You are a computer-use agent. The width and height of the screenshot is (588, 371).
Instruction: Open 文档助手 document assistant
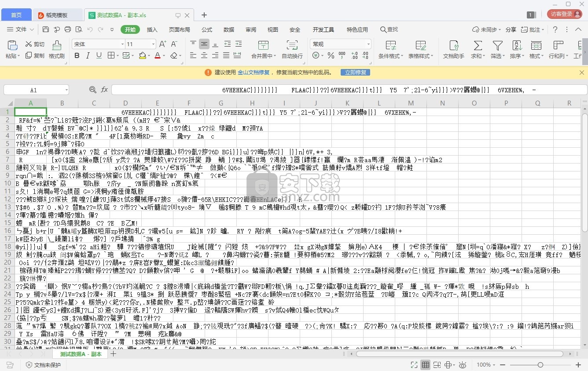[x=453, y=50]
